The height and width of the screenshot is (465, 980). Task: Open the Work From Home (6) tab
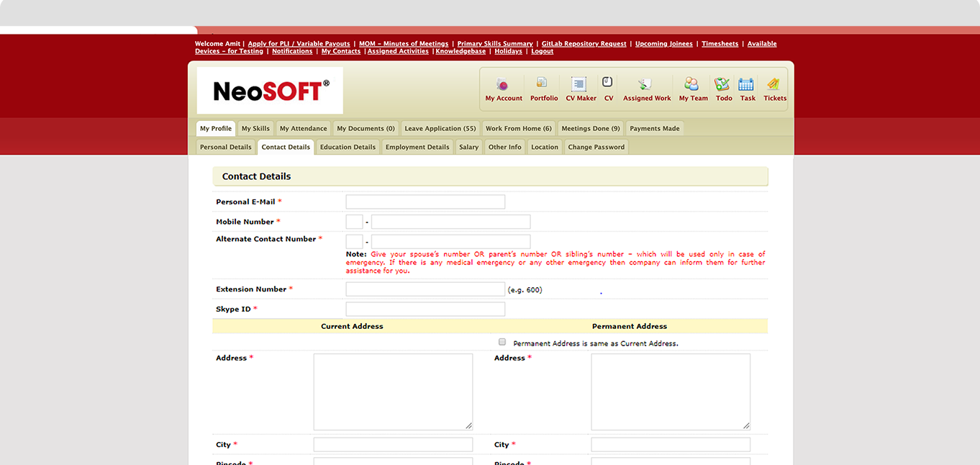tap(519, 129)
